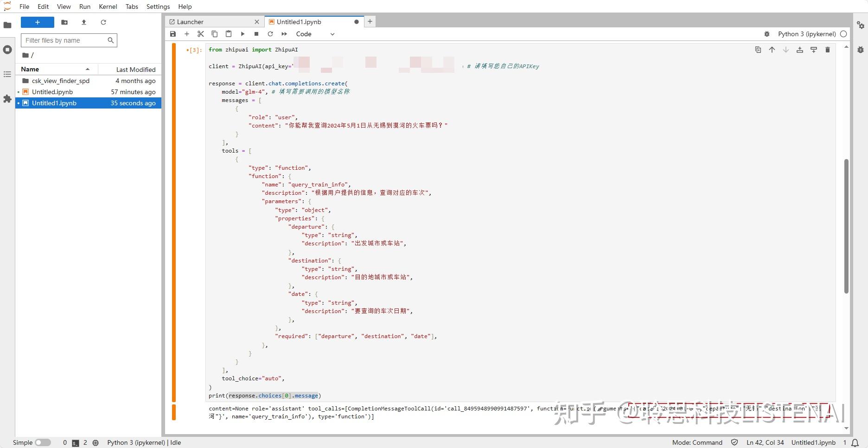Open the Help menu
Screen dimensions: 868x448
[185, 6]
